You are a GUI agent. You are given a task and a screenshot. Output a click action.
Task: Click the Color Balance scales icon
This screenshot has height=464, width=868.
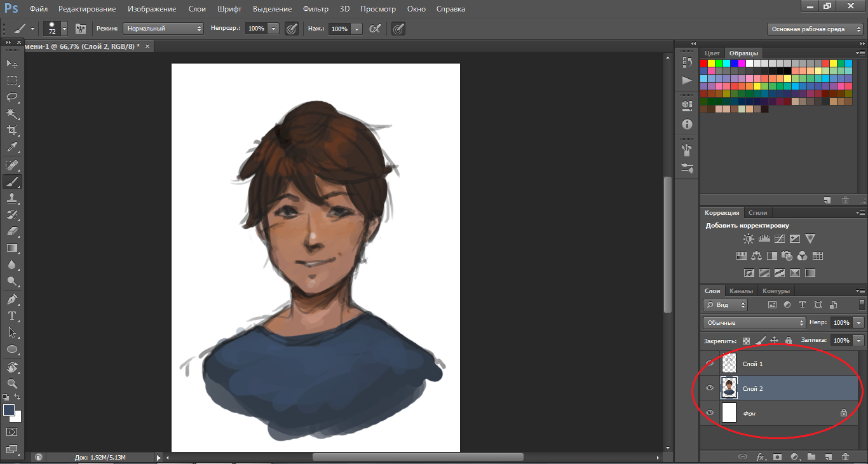point(756,256)
